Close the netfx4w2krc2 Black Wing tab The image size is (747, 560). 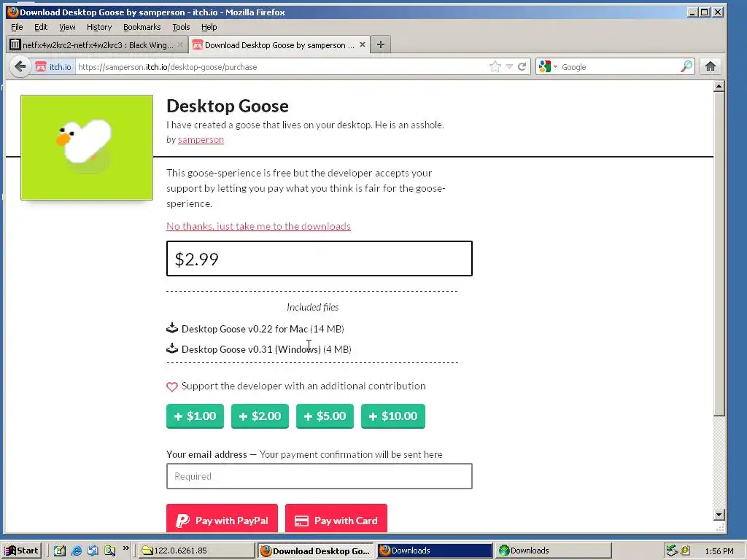(180, 44)
